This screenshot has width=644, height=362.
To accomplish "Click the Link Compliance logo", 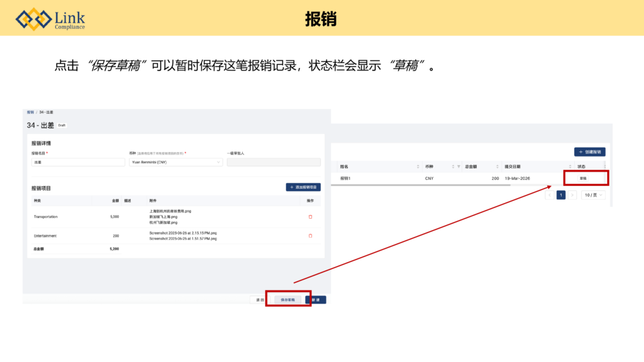I will tap(50, 19).
